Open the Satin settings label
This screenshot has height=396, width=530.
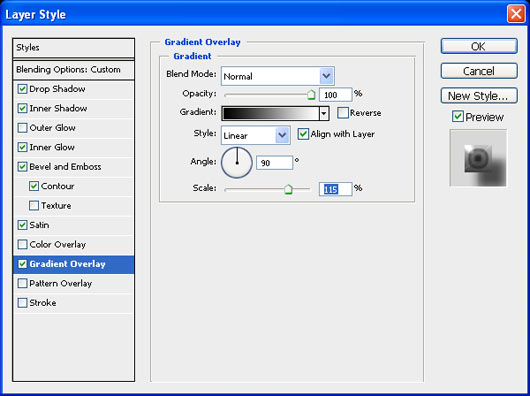pos(39,225)
